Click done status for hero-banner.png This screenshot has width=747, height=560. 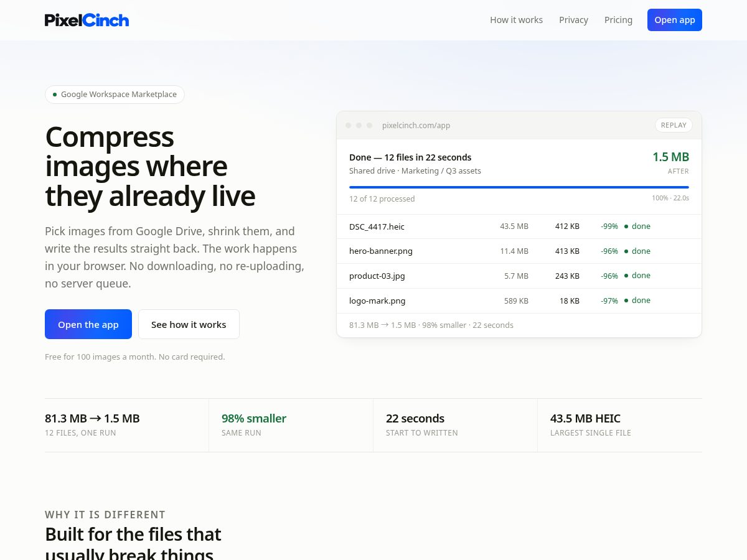point(637,251)
